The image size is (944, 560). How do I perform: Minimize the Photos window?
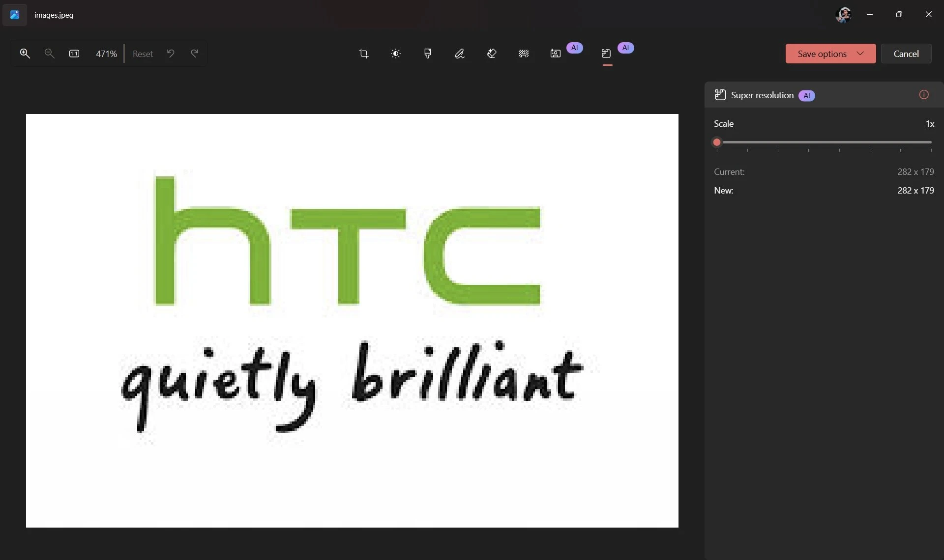pyautogui.click(x=870, y=15)
